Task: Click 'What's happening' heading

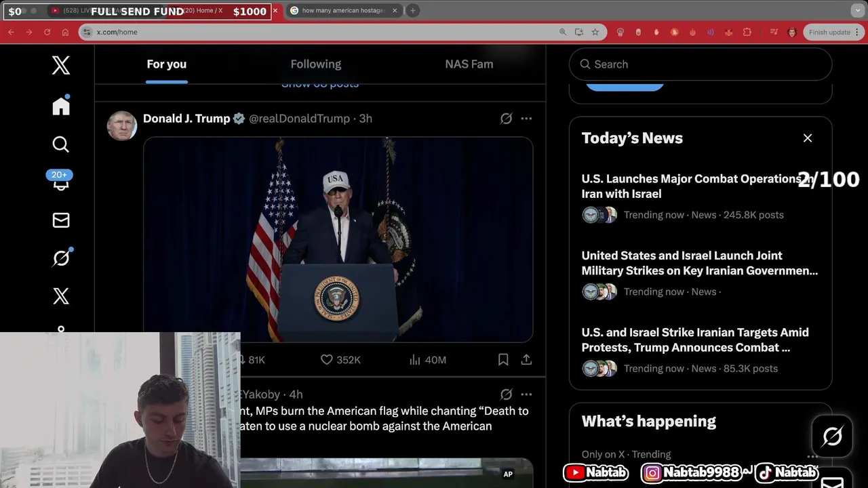Action: (648, 421)
